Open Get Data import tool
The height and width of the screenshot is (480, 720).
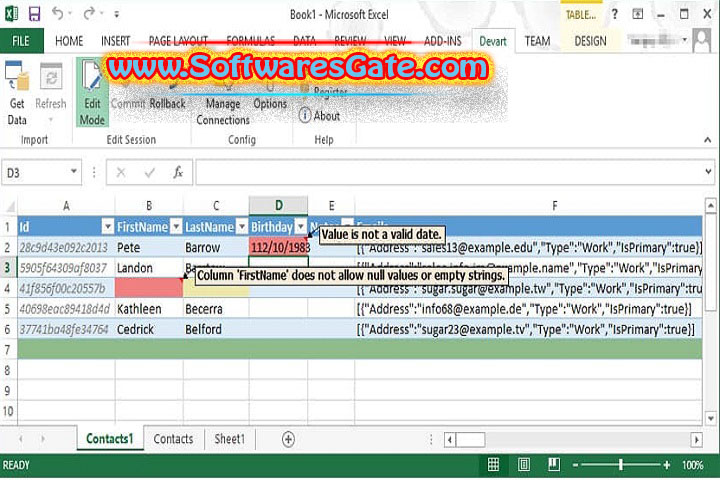(x=17, y=94)
